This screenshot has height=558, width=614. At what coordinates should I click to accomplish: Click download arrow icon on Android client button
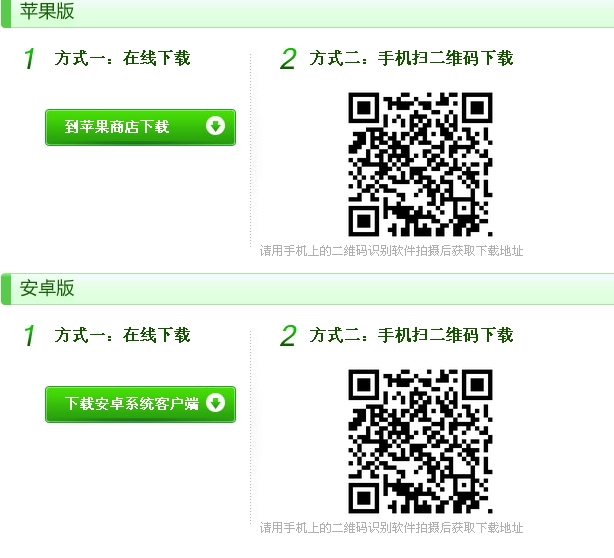(215, 403)
